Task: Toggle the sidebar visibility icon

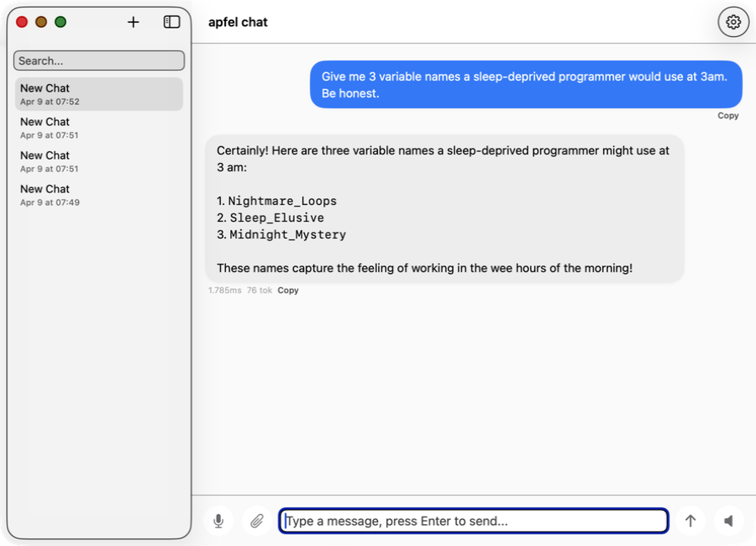Action: pyautogui.click(x=171, y=22)
